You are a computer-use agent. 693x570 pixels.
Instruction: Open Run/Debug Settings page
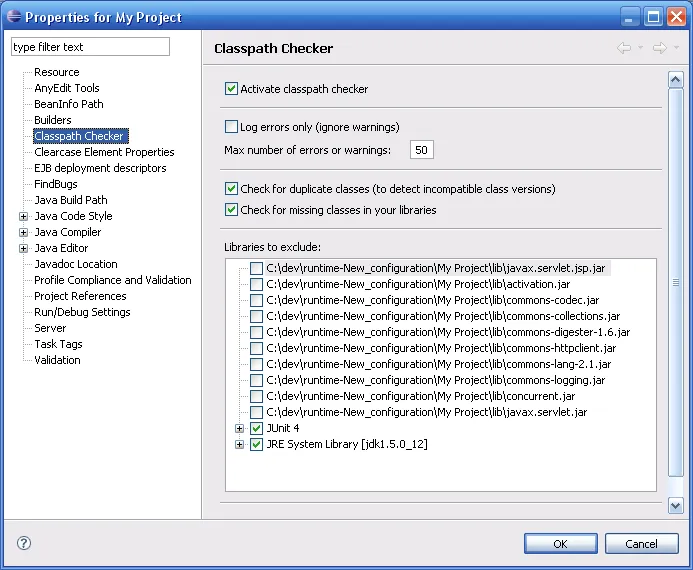click(82, 312)
